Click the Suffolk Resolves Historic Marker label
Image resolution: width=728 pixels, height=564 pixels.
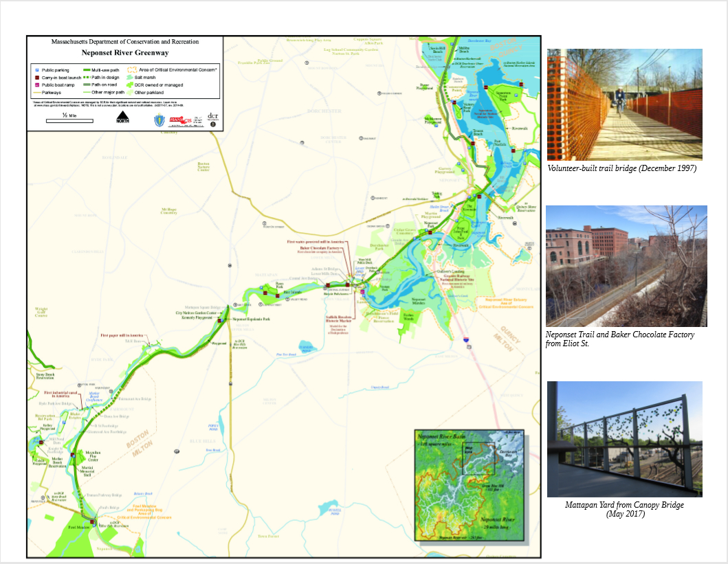click(338, 318)
